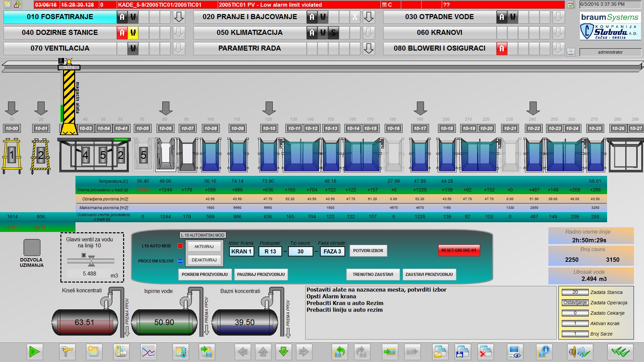Click the KRAN 1 crane selection field
Viewport: 644px width, 362px height.
pos(241,251)
